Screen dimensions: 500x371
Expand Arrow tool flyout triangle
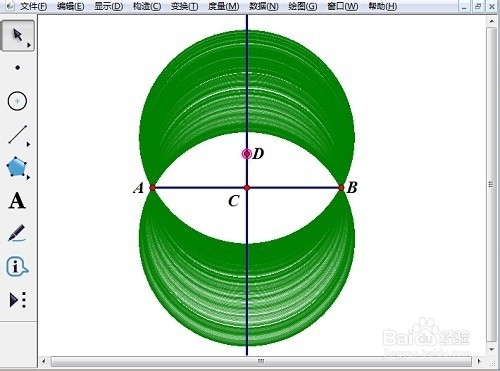tap(29, 45)
